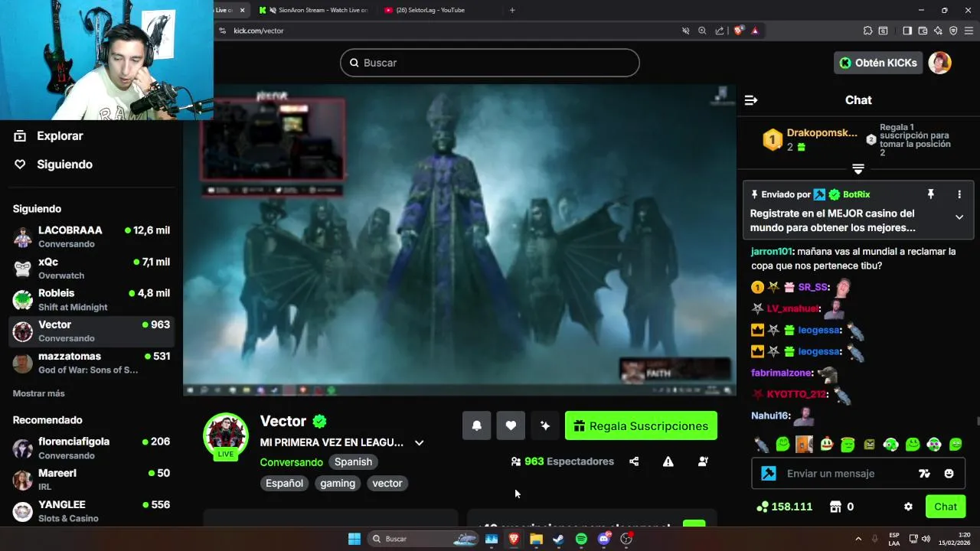
Task: Click the zoom magnifier in address bar
Action: tap(702, 31)
